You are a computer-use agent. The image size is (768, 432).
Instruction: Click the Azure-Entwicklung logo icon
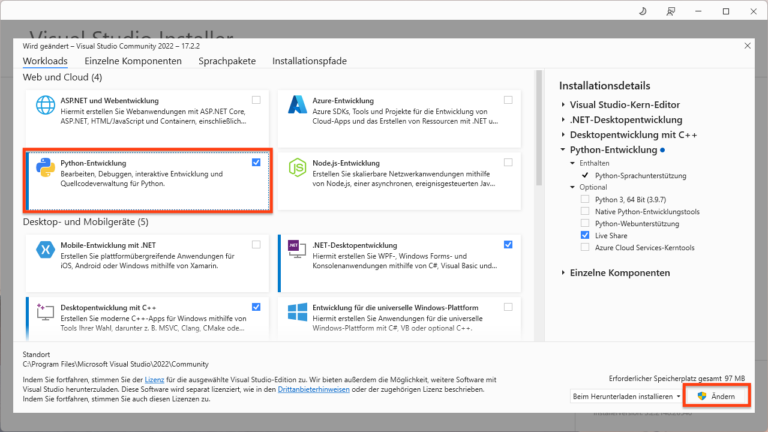click(x=297, y=105)
